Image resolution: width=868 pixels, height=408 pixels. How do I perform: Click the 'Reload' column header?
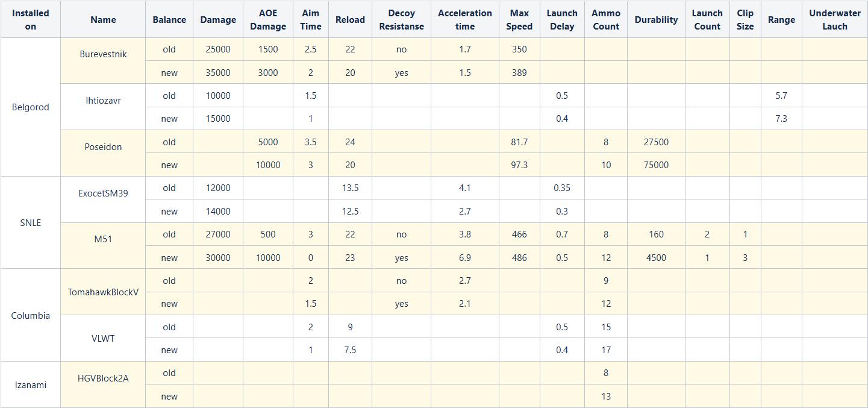coord(350,19)
